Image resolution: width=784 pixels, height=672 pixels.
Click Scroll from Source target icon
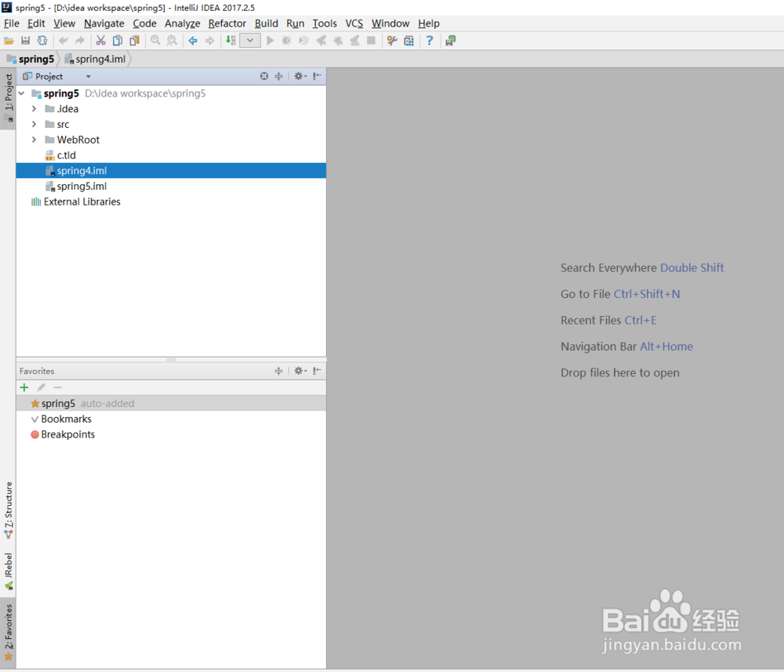[264, 76]
